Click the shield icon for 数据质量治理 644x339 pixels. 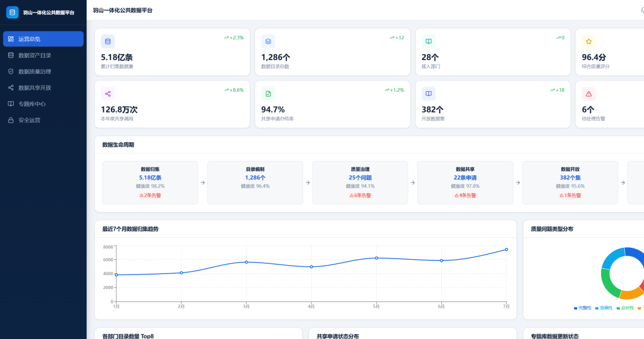tap(11, 71)
